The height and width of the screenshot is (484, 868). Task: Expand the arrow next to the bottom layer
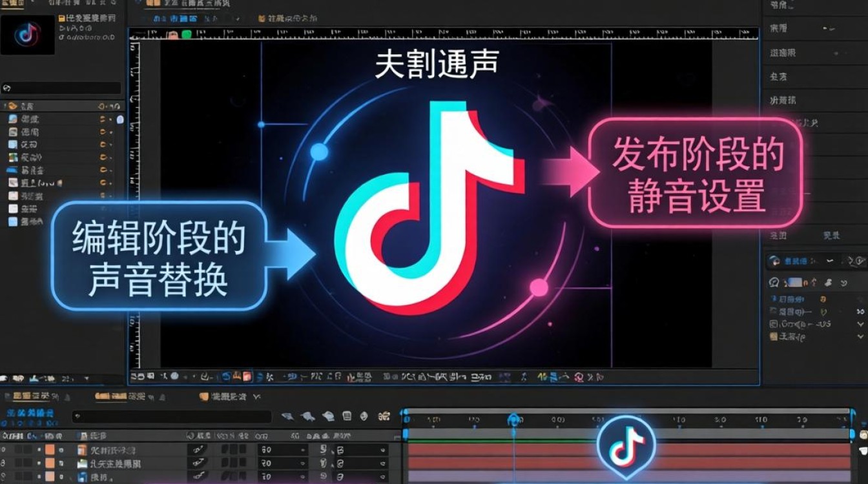[71, 479]
